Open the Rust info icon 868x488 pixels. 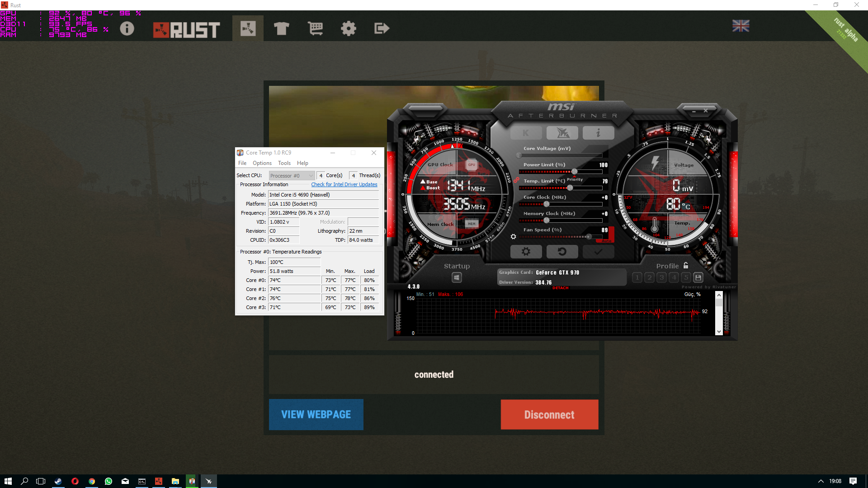[127, 28]
